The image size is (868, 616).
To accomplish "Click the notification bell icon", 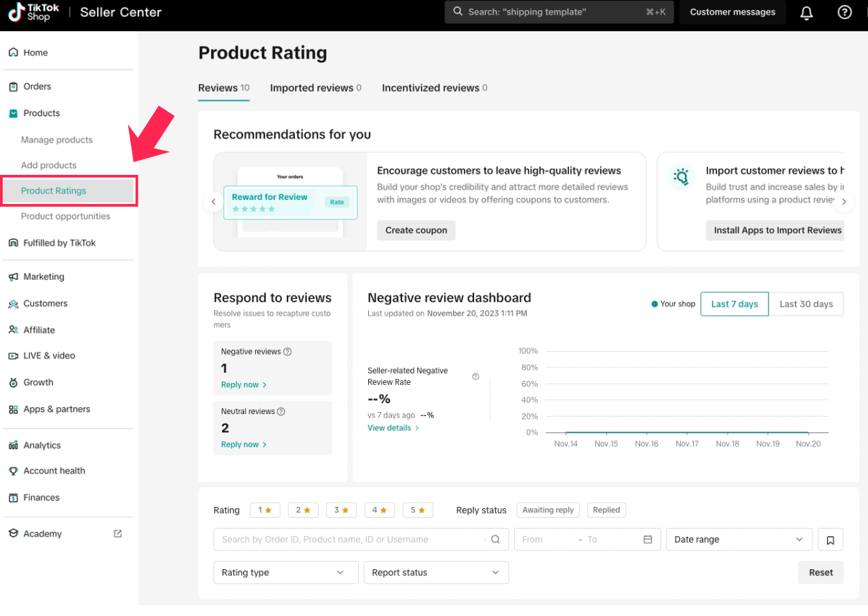I will coord(806,12).
